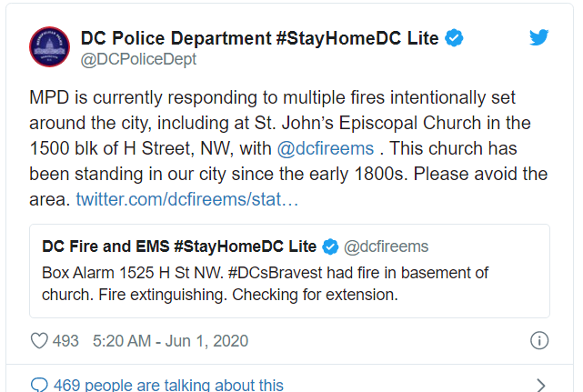Image resolution: width=583 pixels, height=392 pixels.
Task: Expand conversation with the right chevron arrow
Action: tap(541, 386)
